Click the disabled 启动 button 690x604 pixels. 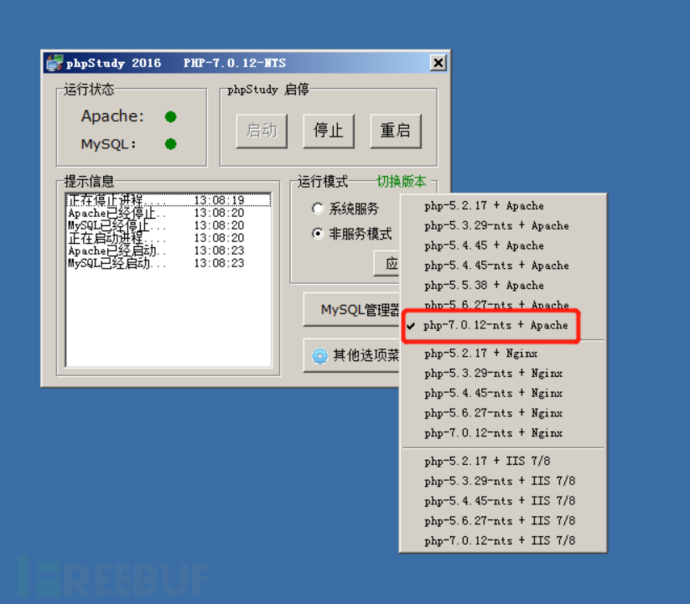click(262, 131)
